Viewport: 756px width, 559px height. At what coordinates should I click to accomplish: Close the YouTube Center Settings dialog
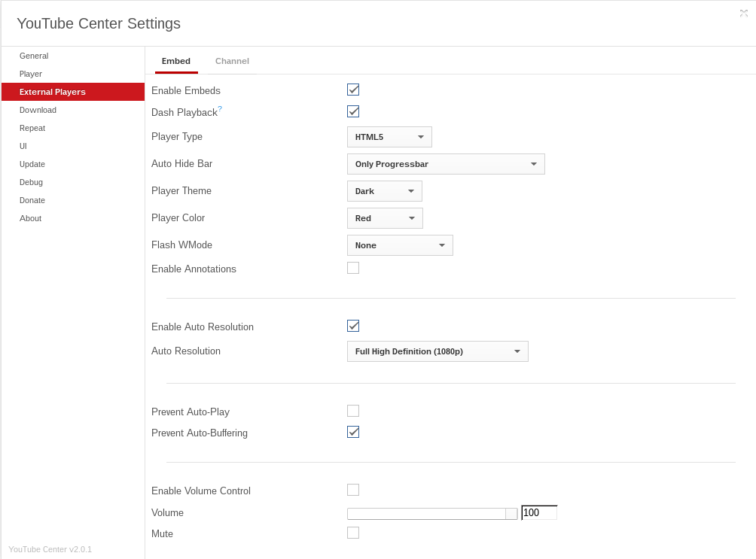pyautogui.click(x=744, y=13)
